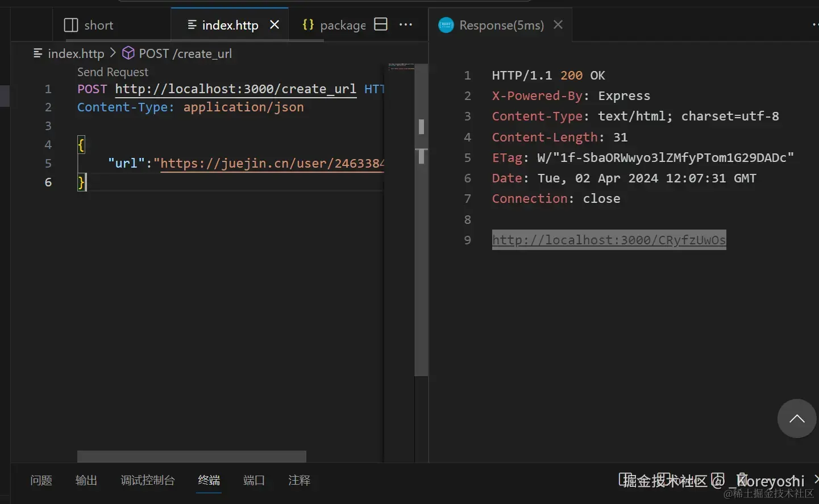The width and height of the screenshot is (819, 504).
Task: Click the Content-Length: 31 header
Action: click(x=560, y=138)
